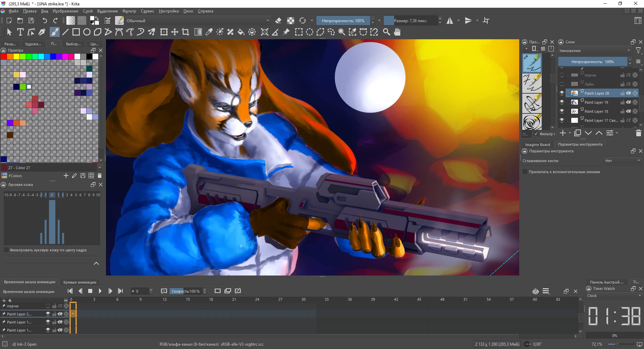Activate the Zoom magnifier tool
The width and height of the screenshot is (644, 349).
click(386, 32)
